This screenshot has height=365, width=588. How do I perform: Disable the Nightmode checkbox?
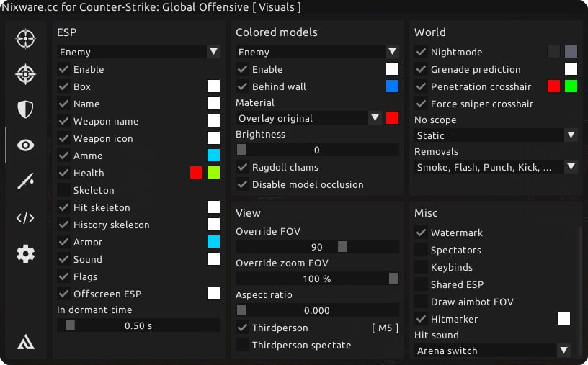(421, 52)
